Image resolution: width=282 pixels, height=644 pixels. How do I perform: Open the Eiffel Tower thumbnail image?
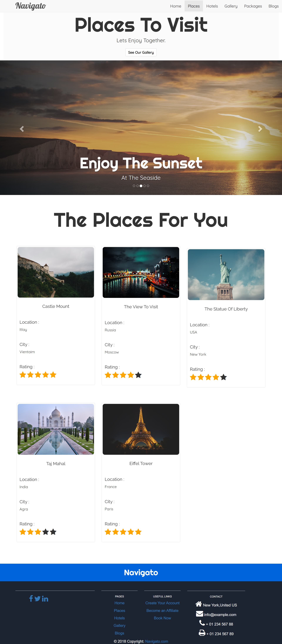pos(141,429)
